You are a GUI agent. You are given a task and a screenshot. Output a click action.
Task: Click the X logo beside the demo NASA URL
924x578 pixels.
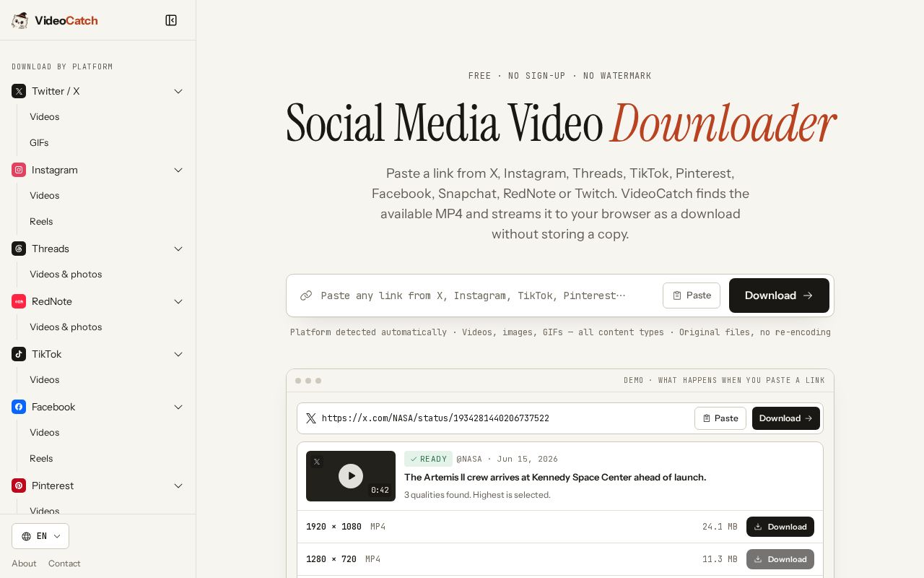(x=311, y=418)
